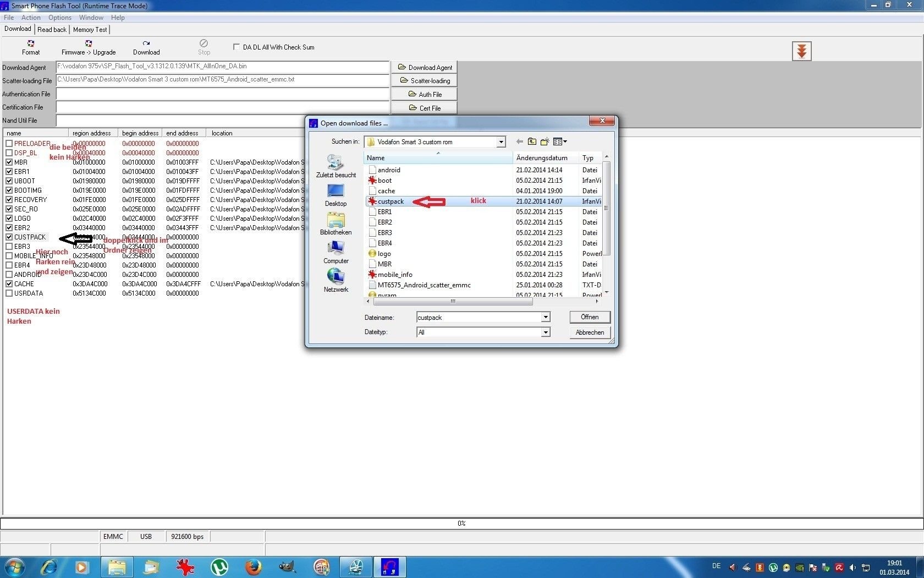Image resolution: width=924 pixels, height=578 pixels.
Task: Open Desktop in dialog sidebar
Action: point(335,195)
